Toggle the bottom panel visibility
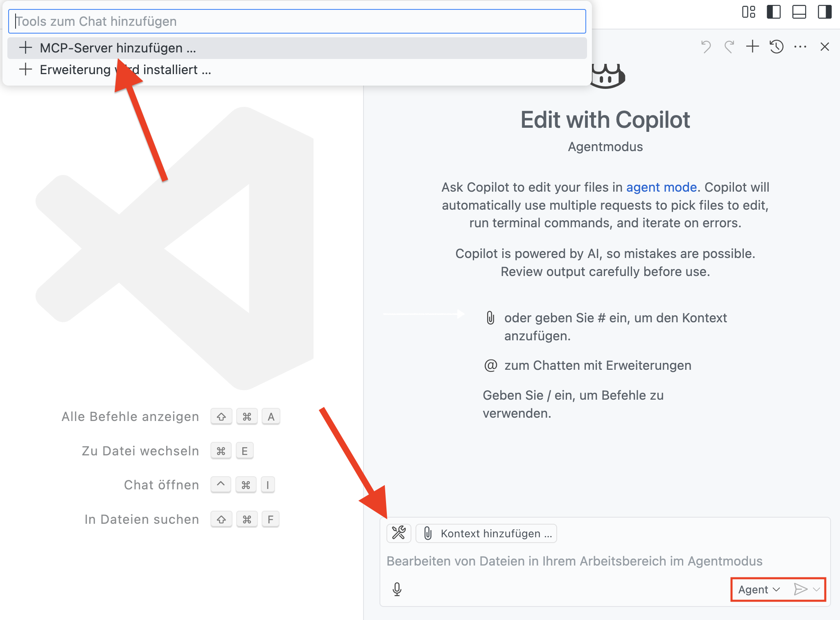The image size is (840, 620). coord(799,12)
